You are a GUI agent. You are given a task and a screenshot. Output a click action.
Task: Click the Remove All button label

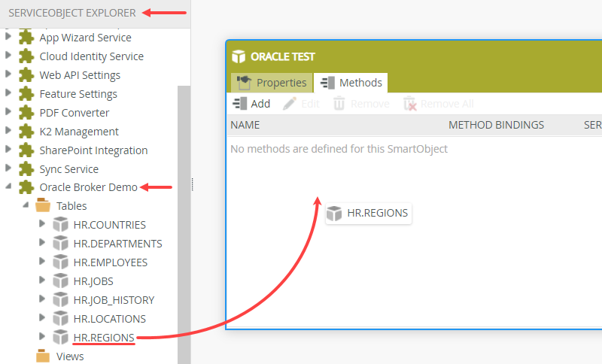pos(447,104)
